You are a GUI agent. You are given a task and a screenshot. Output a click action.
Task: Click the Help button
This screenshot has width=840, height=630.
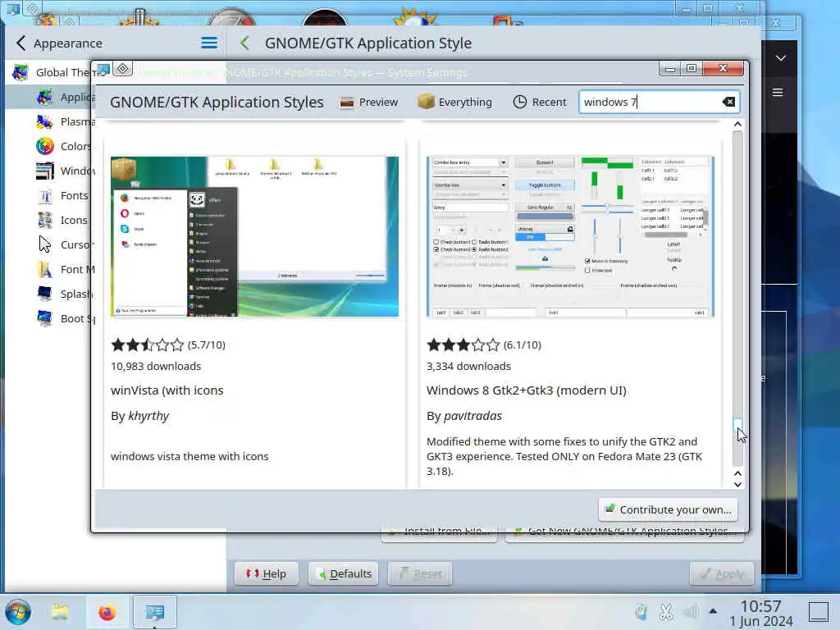click(x=267, y=573)
